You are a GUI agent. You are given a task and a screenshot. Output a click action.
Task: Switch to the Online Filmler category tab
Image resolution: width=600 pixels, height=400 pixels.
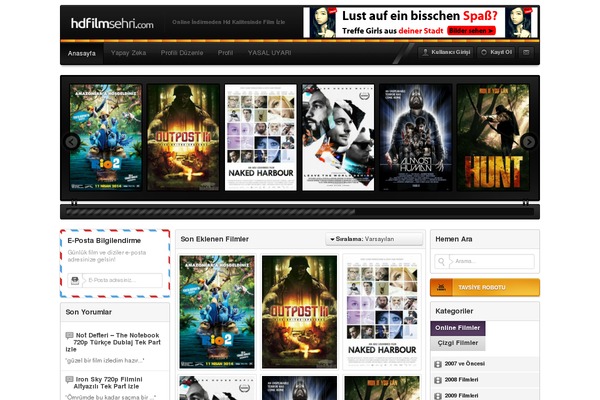pyautogui.click(x=458, y=328)
